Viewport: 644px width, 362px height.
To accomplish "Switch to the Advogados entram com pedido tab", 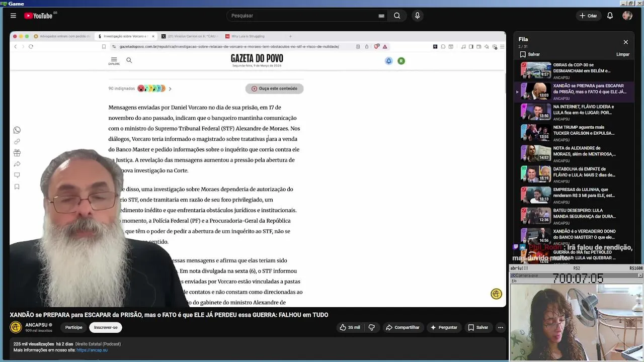I will 62,36.
